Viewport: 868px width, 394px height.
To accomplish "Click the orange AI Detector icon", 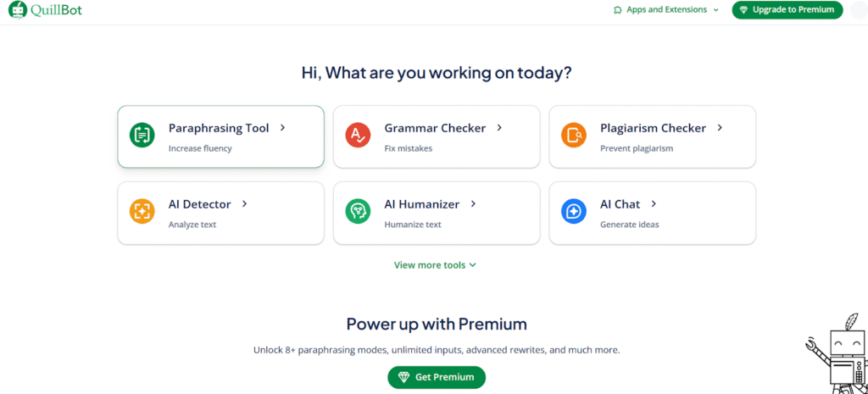I will (142, 211).
